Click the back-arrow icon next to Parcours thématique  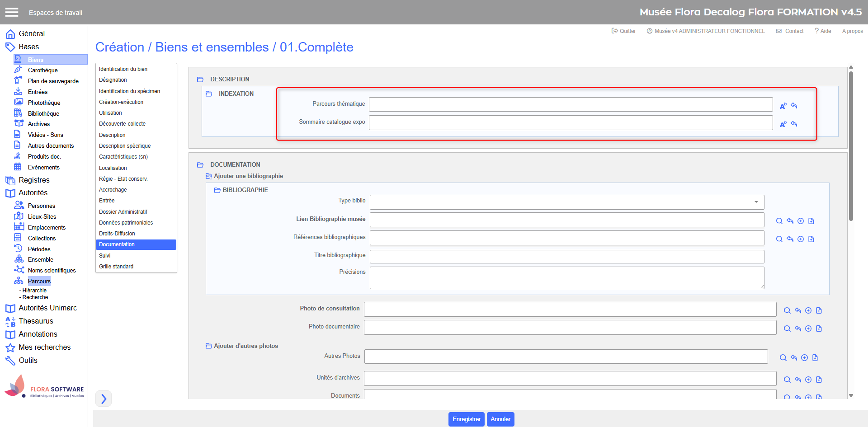[794, 106]
